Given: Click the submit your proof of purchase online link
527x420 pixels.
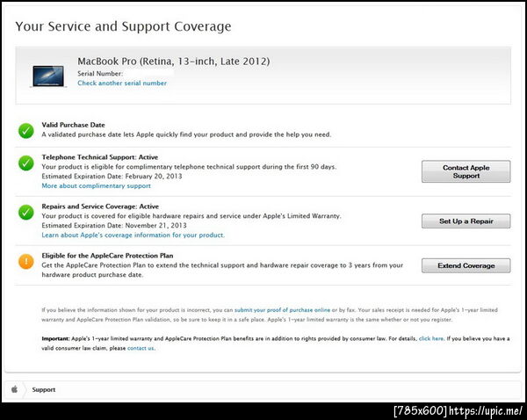Looking at the screenshot, I should pyautogui.click(x=282, y=310).
